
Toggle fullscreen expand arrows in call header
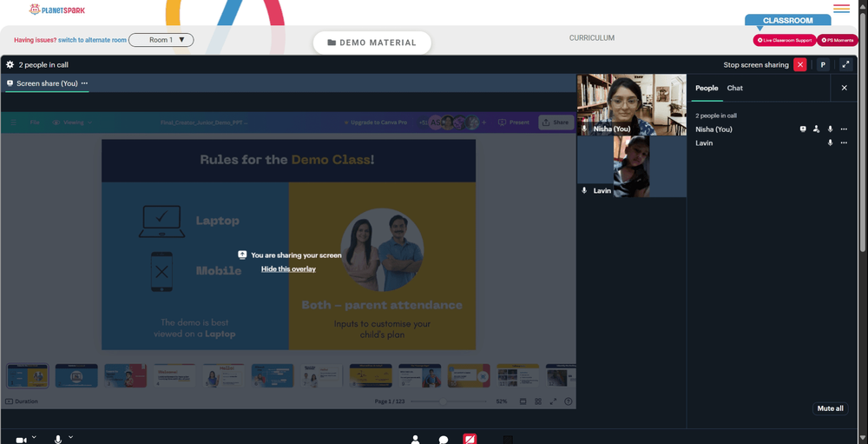pos(845,64)
